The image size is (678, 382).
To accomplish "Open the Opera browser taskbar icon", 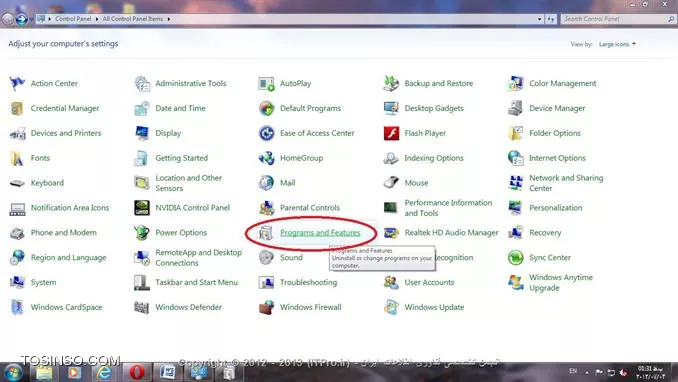I will [137, 372].
